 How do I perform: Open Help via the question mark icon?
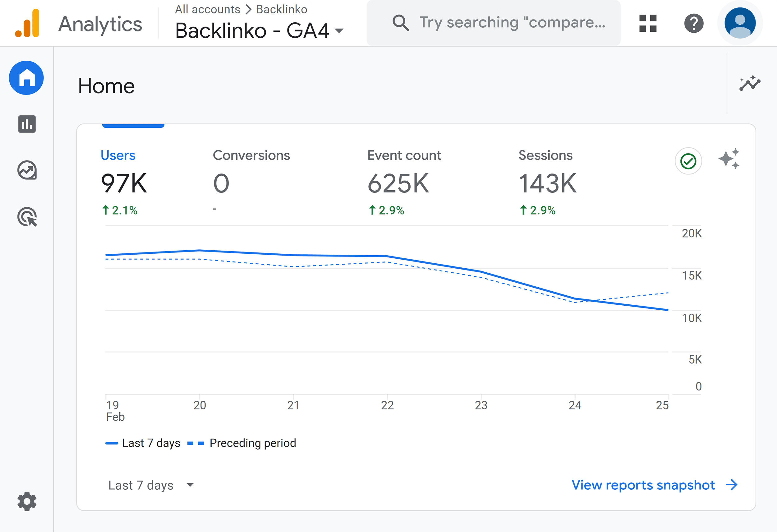694,23
